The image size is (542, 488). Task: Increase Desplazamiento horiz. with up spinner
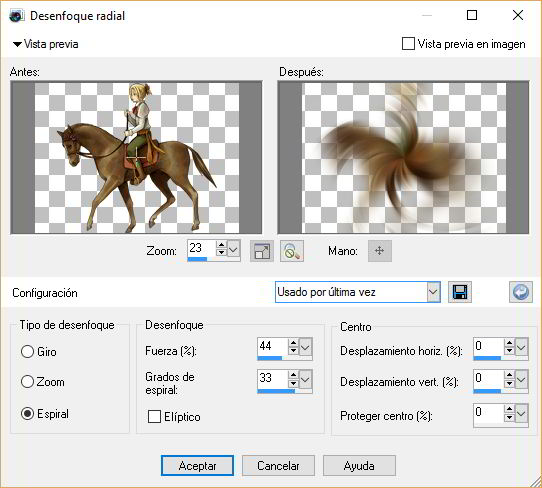(x=509, y=343)
